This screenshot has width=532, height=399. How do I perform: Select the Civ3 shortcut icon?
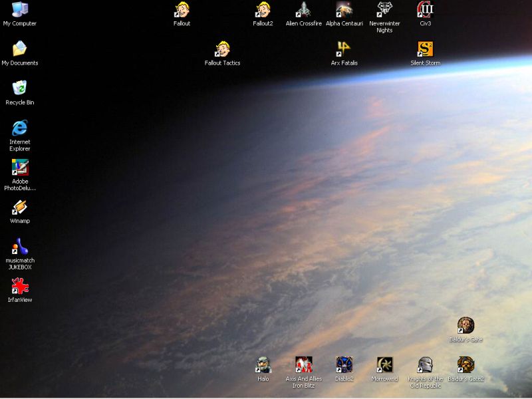pos(425,10)
